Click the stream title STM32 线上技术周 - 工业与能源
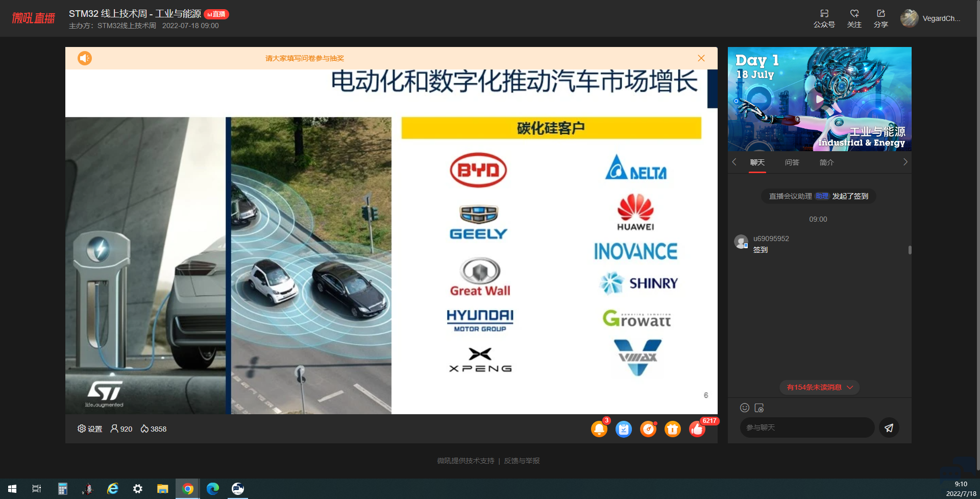The image size is (980, 499). pyautogui.click(x=135, y=14)
